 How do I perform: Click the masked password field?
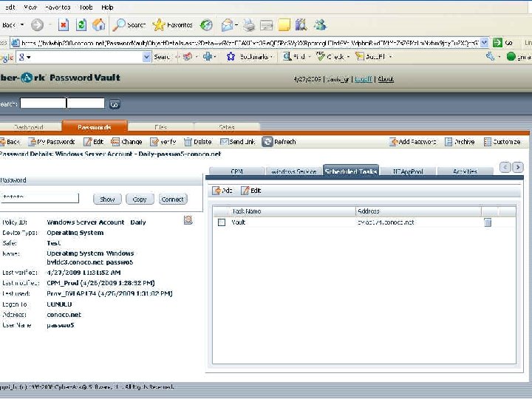pos(39,197)
